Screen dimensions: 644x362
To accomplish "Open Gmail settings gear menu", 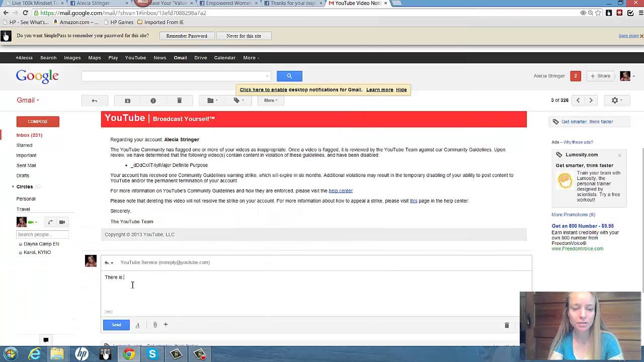I will tap(616, 101).
